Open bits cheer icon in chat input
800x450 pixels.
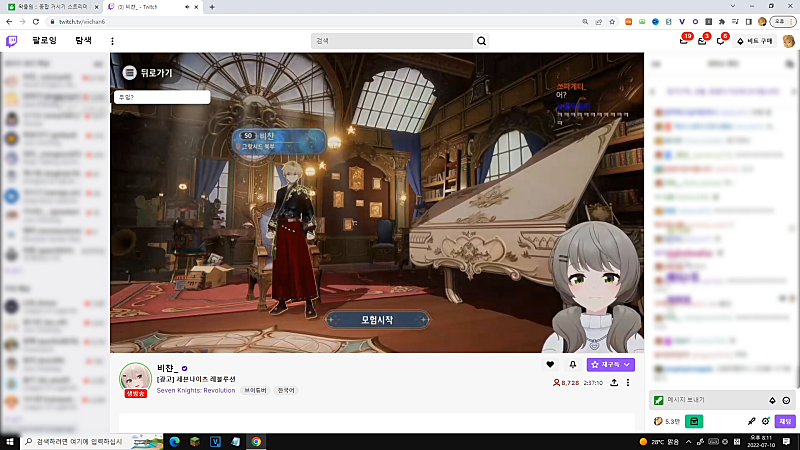772,401
